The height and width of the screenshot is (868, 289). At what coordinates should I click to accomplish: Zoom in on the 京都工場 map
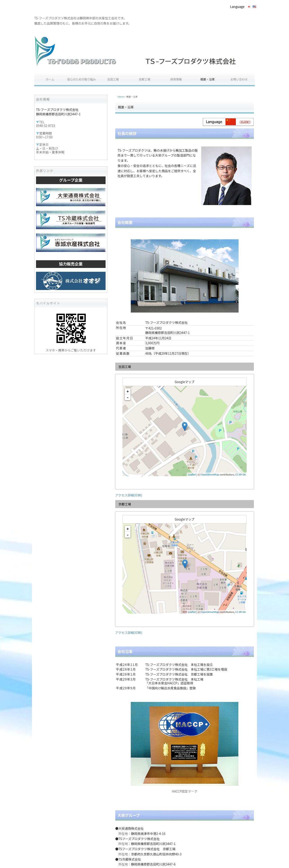pos(128,529)
